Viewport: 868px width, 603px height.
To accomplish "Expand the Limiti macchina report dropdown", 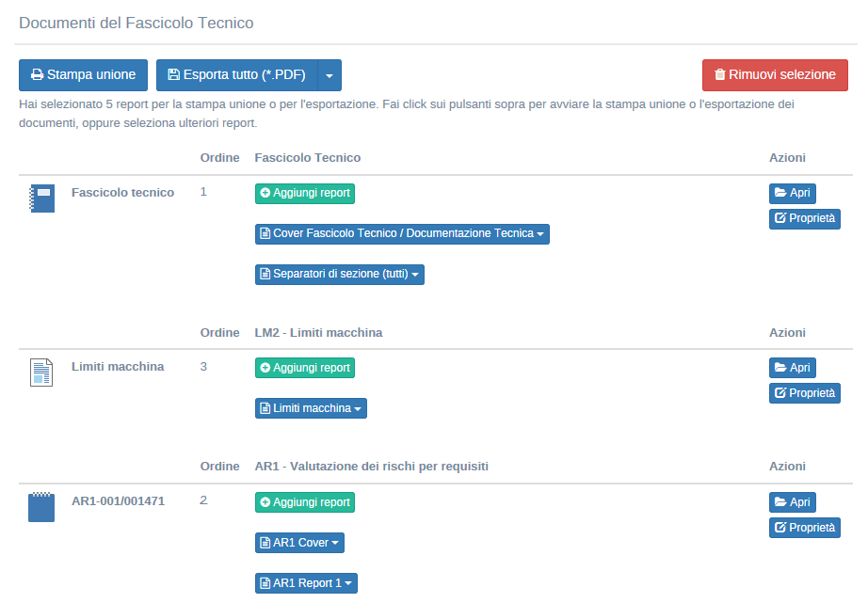I will tap(311, 408).
